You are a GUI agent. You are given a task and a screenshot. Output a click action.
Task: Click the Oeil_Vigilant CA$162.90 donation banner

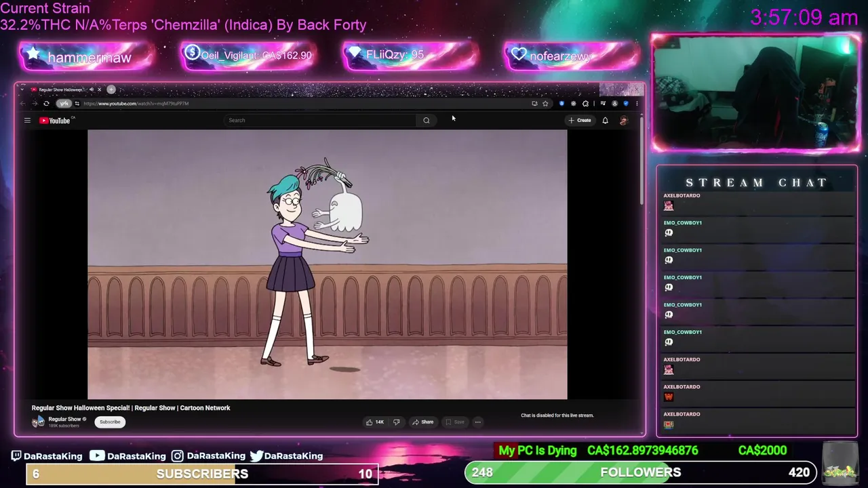249,56
